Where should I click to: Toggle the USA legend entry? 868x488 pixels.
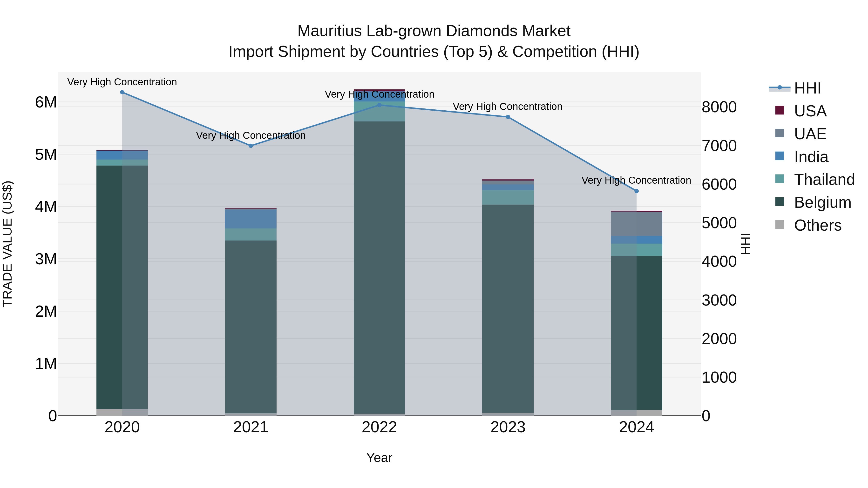800,111
